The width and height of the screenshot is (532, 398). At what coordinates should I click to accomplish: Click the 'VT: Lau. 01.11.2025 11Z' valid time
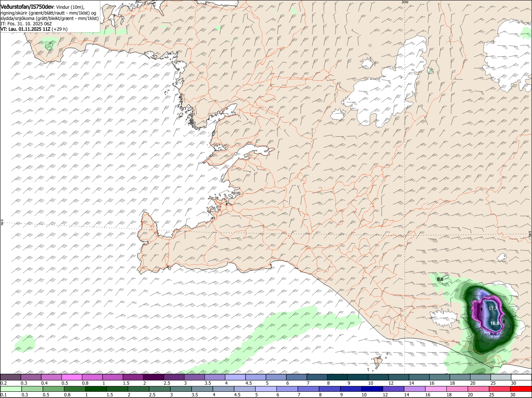pyautogui.click(x=26, y=29)
